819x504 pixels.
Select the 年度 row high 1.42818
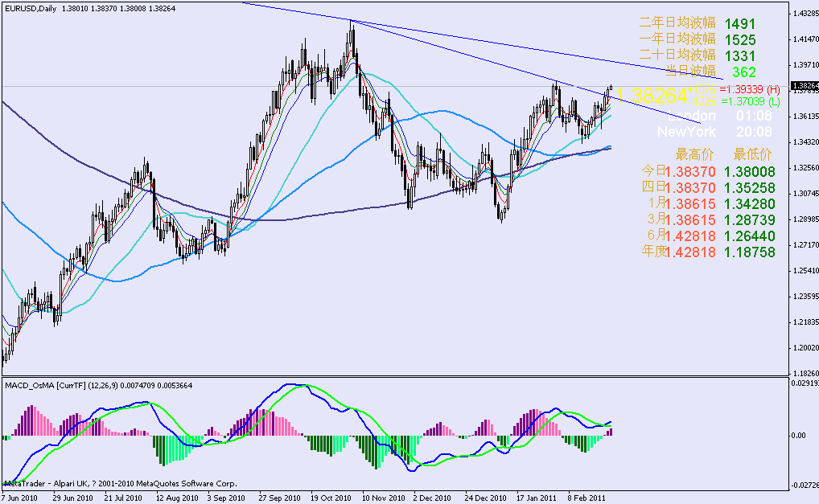click(x=690, y=252)
